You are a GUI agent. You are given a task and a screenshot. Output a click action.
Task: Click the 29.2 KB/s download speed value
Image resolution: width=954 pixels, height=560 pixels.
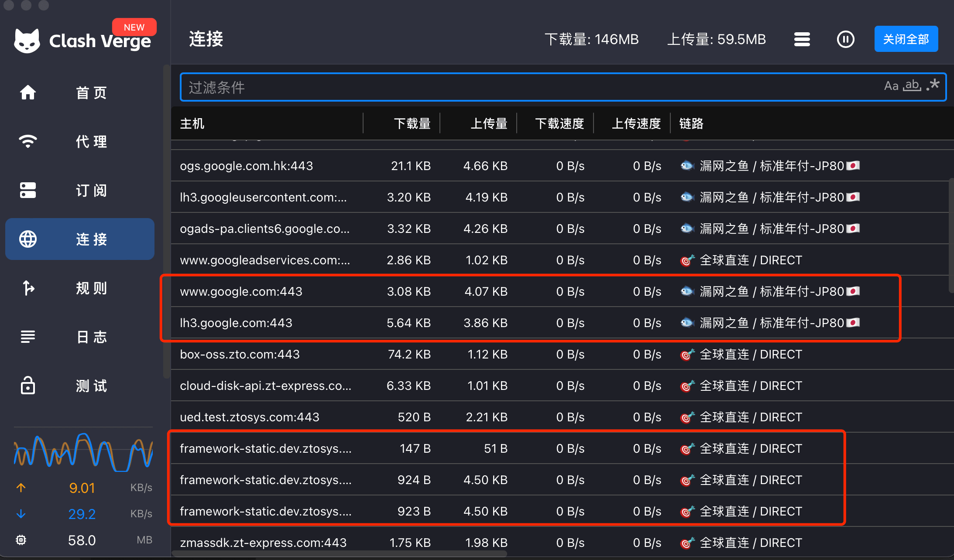coord(82,514)
